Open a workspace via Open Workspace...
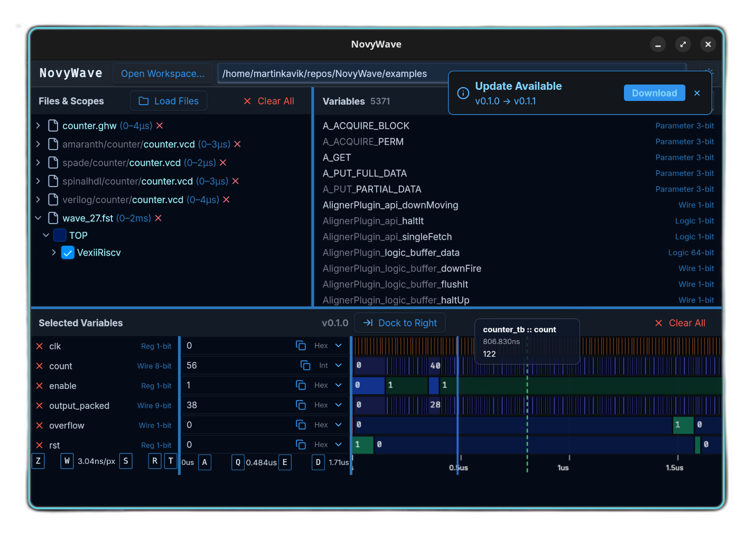 (x=163, y=73)
